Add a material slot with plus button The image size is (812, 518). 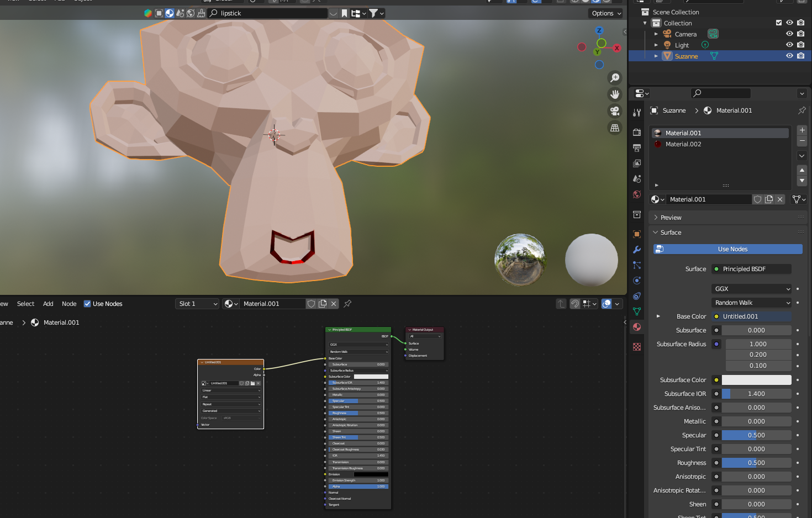(x=802, y=130)
